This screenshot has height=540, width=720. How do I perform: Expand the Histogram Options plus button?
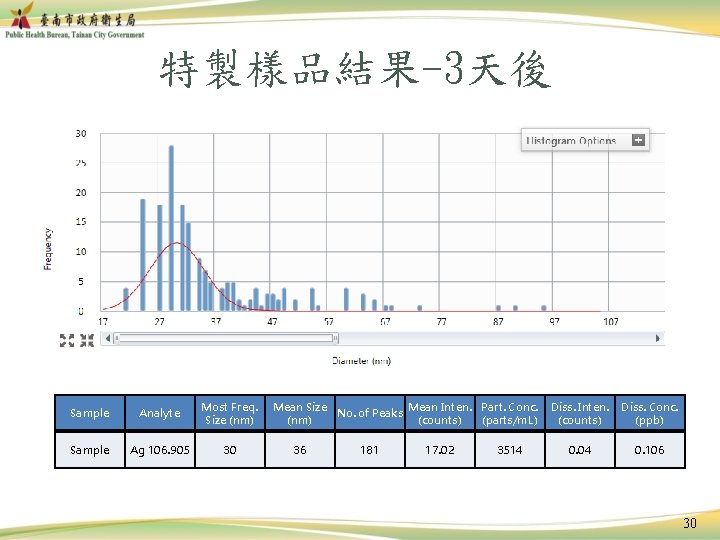coord(638,140)
